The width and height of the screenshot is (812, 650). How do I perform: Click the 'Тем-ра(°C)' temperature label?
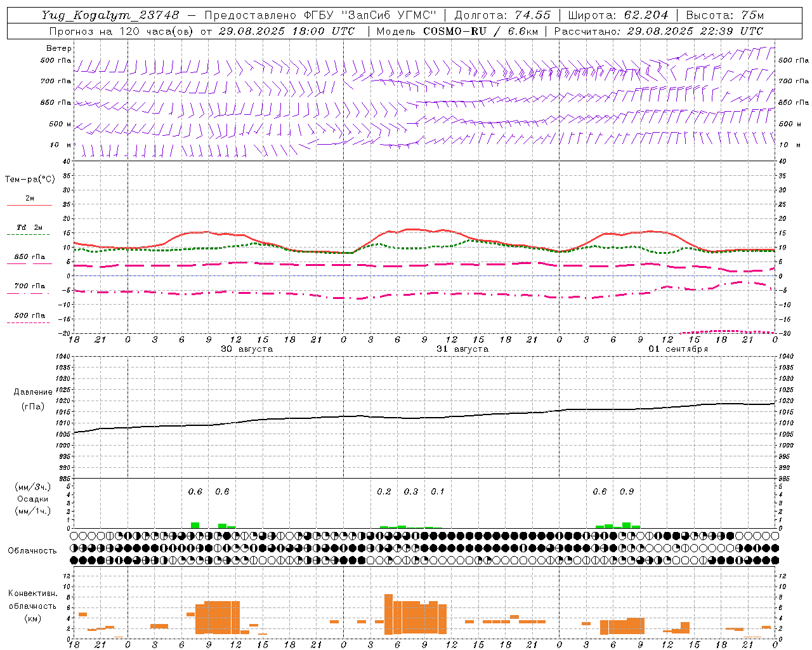click(30, 180)
